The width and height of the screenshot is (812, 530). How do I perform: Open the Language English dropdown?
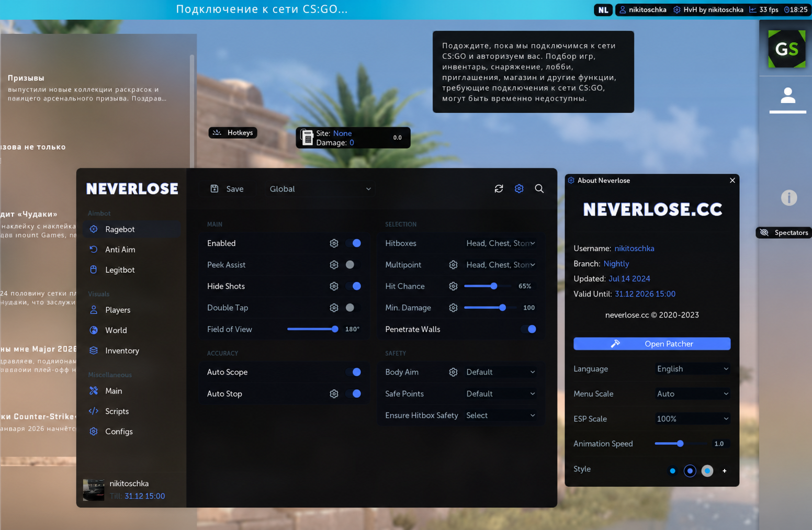(x=692, y=369)
